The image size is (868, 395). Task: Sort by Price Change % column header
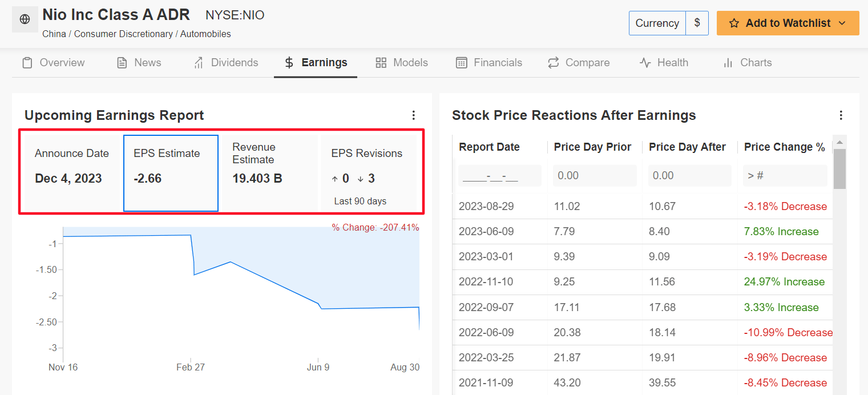coord(785,147)
